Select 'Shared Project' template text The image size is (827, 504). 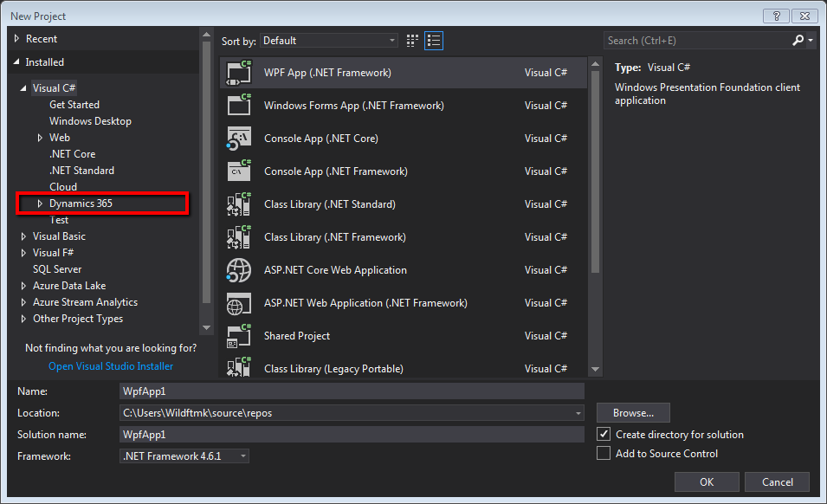(297, 336)
